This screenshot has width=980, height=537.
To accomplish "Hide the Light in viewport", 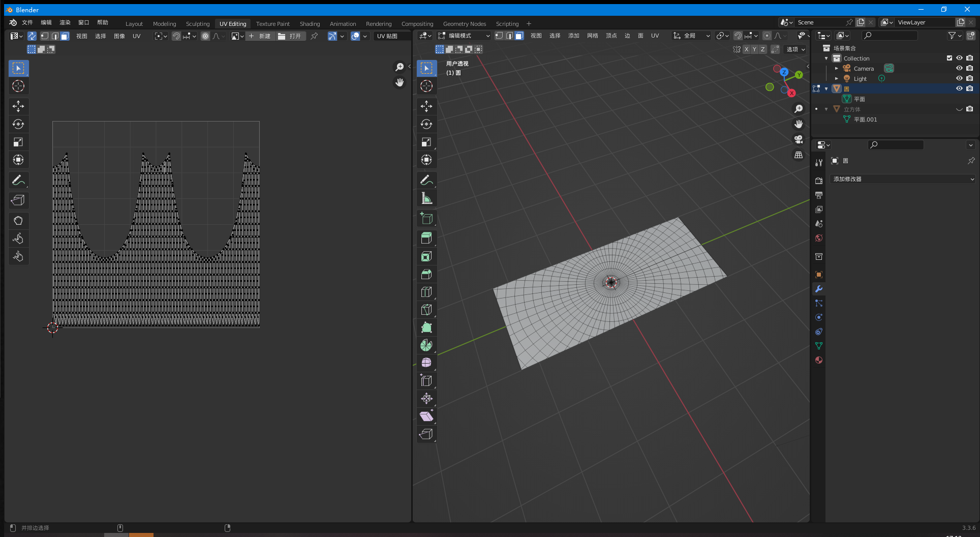I will click(x=959, y=78).
